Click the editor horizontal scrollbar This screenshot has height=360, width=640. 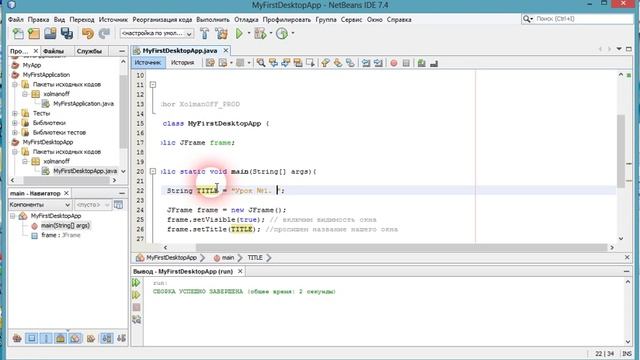[x=401, y=247]
